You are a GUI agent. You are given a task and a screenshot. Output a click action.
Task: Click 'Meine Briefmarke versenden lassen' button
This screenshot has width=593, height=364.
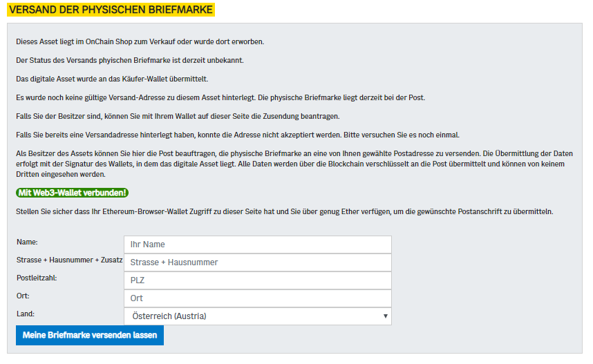[x=90, y=335]
